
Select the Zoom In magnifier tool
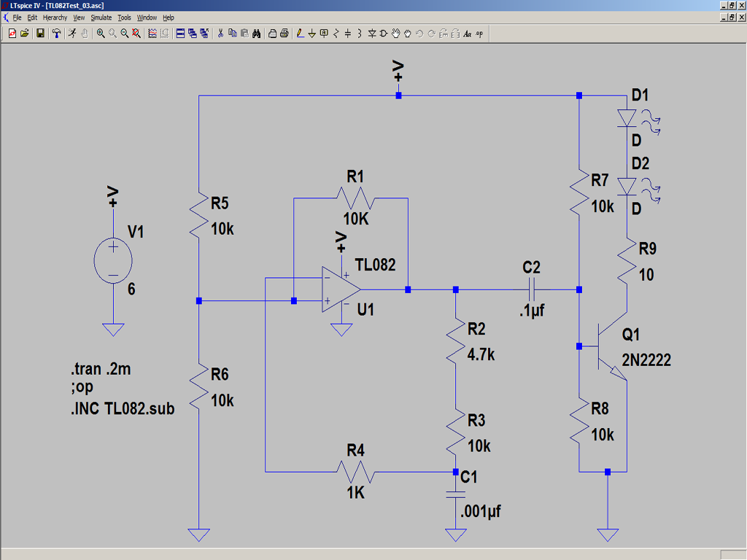tap(101, 34)
